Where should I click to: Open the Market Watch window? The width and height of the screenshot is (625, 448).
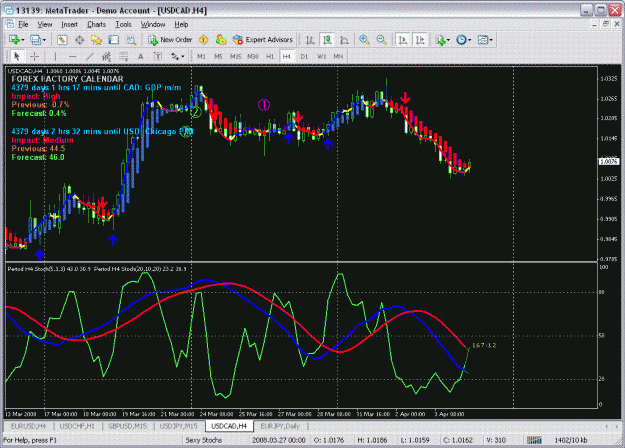pos(62,39)
